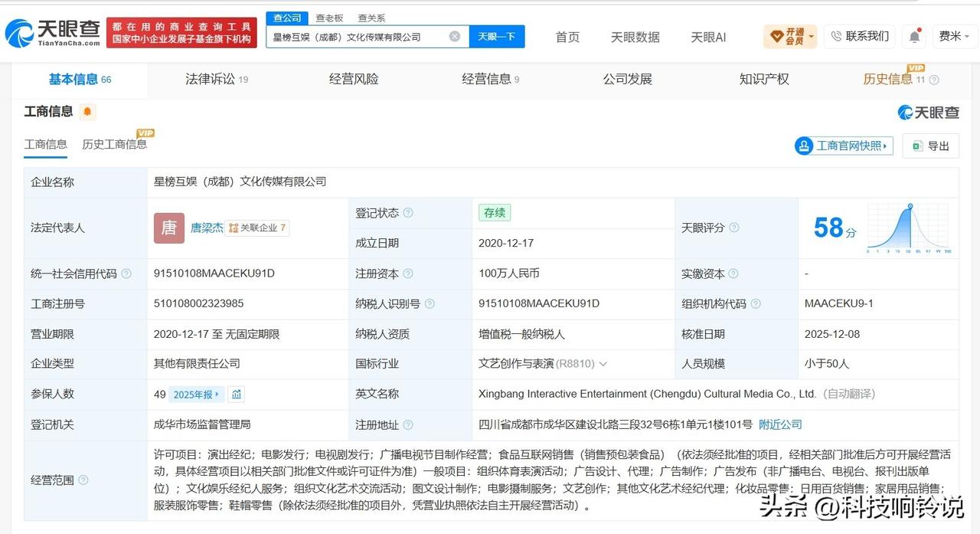Click the 58分 score value

(x=835, y=228)
